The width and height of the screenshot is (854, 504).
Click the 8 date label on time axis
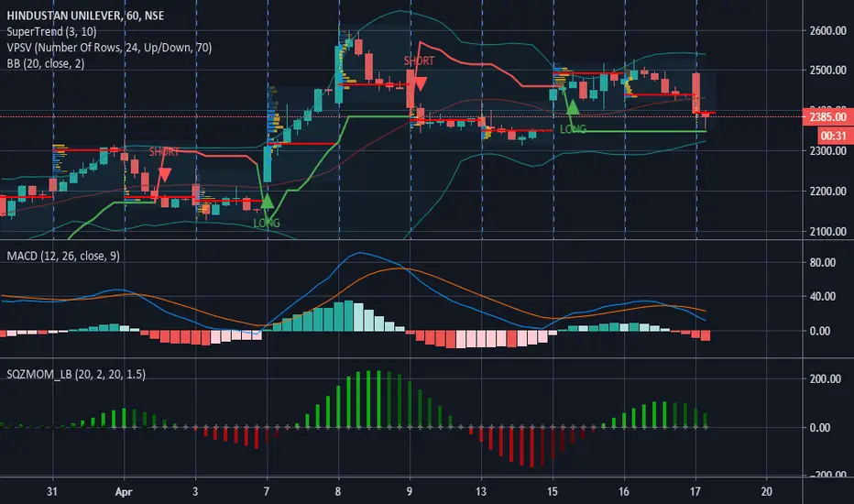(338, 491)
